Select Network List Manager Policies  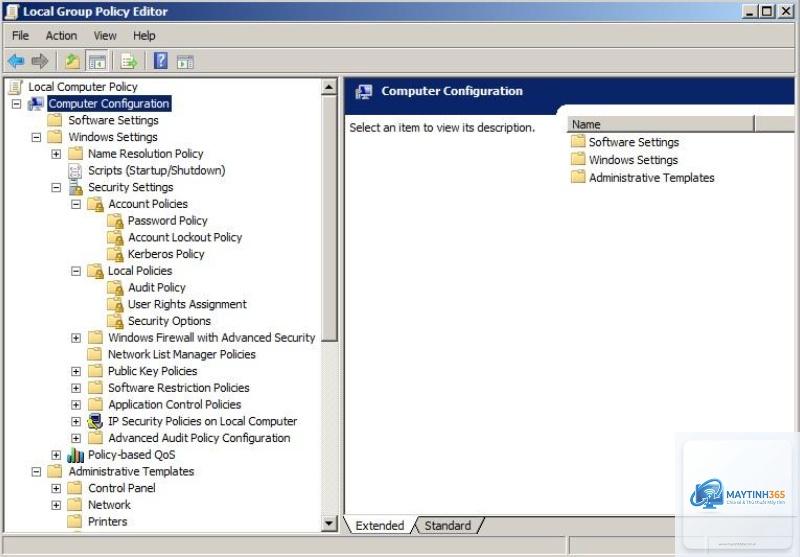click(x=182, y=355)
